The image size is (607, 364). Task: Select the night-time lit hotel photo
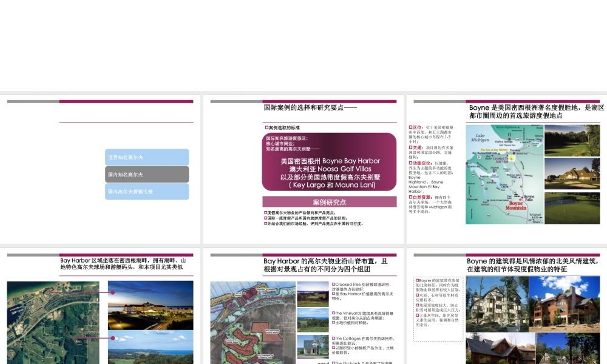[151, 305]
